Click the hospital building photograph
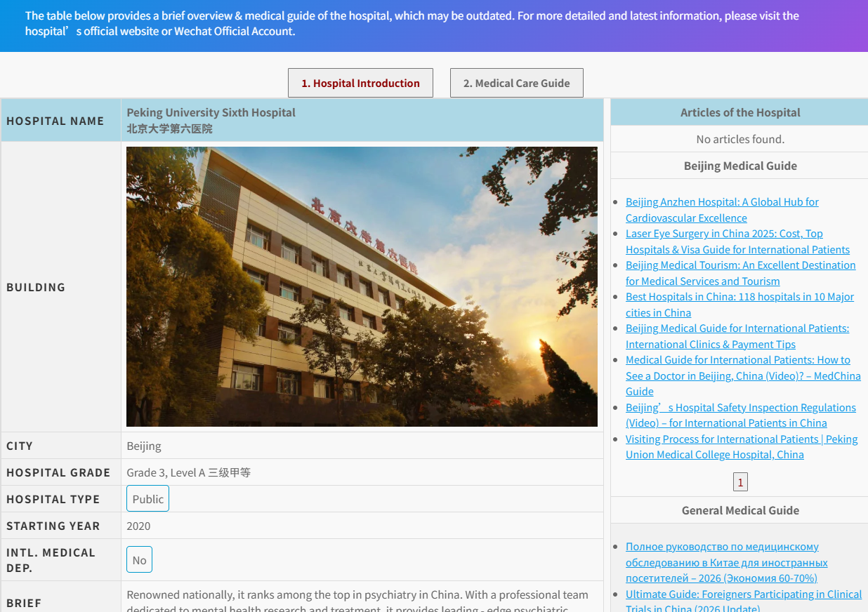Screen dimensions: 868x612 (362, 287)
